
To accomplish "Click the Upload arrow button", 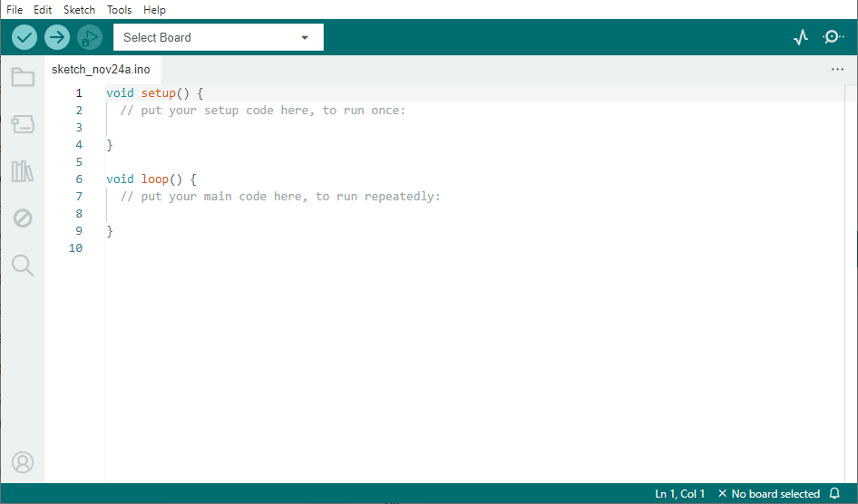I will pyautogui.click(x=57, y=37).
